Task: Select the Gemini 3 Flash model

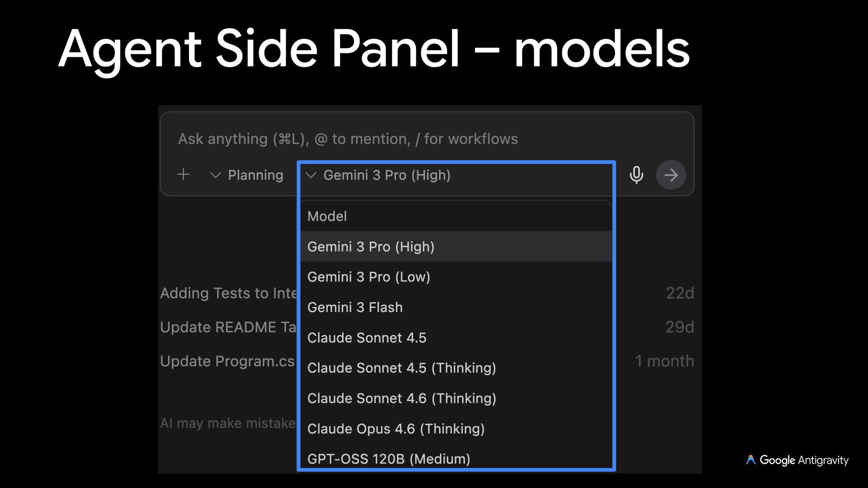Action: (x=355, y=307)
